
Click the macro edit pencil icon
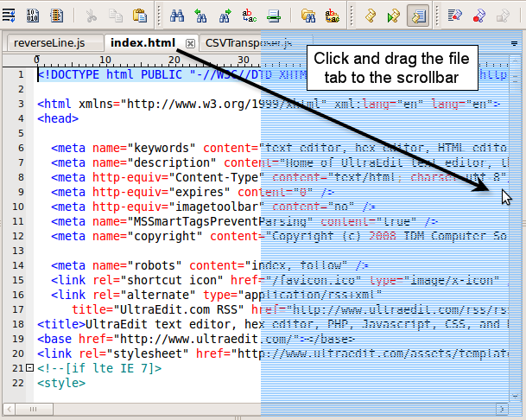pos(455,16)
